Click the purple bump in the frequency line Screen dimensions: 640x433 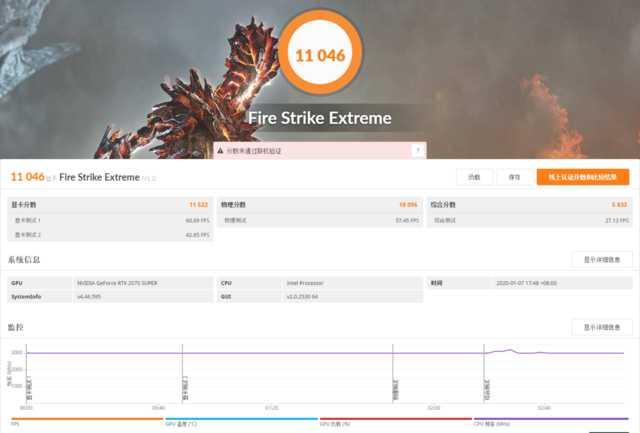(510, 350)
